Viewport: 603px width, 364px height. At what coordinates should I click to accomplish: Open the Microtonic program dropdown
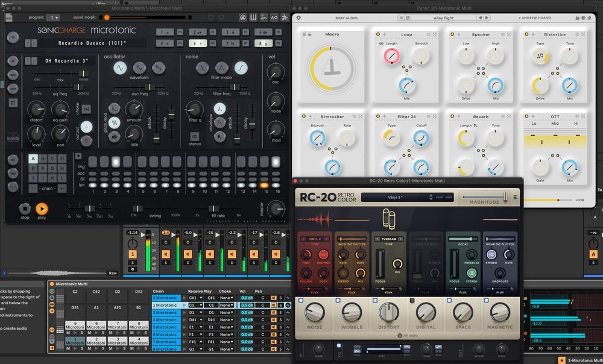(x=53, y=17)
